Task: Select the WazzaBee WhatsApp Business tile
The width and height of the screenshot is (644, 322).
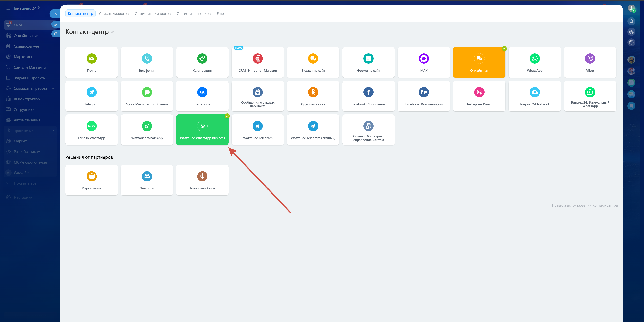Action: click(x=202, y=130)
